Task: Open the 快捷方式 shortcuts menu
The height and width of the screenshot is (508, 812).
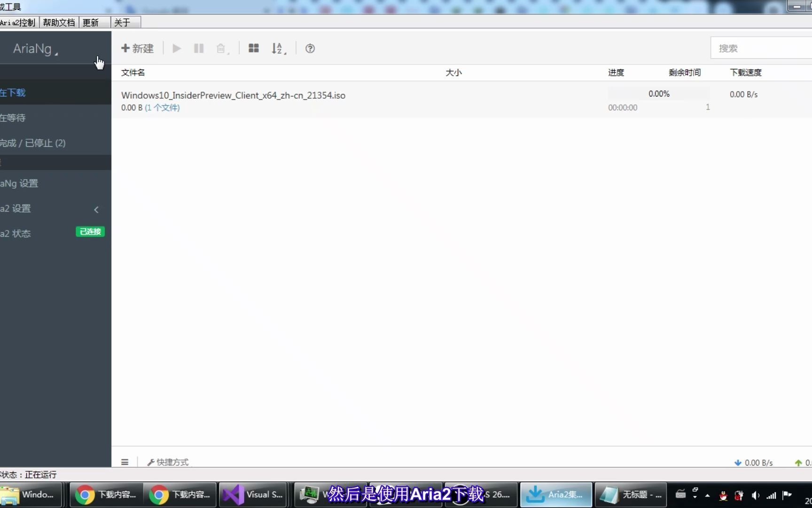Action: (168, 462)
